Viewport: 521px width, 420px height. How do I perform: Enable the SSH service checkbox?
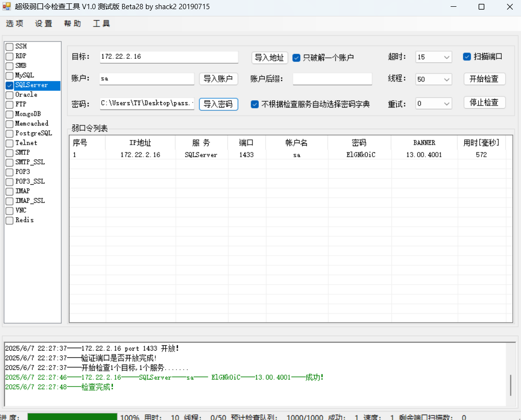coord(10,47)
